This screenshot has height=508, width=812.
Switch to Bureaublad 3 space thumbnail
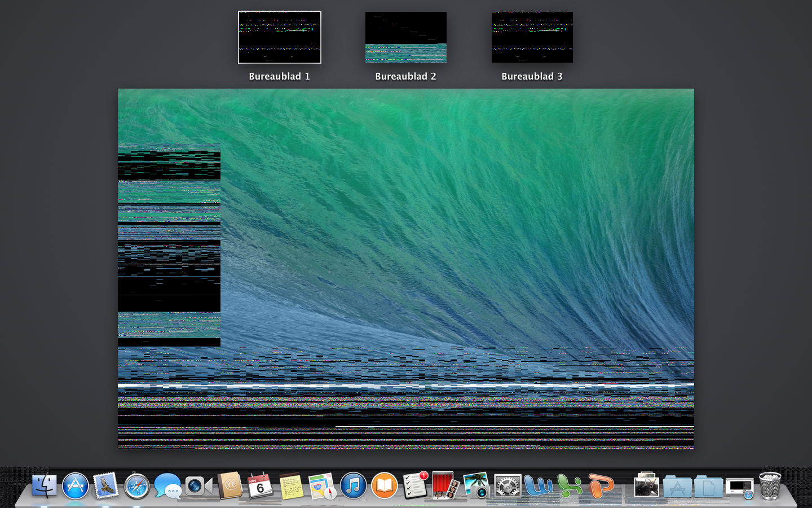[x=532, y=37]
